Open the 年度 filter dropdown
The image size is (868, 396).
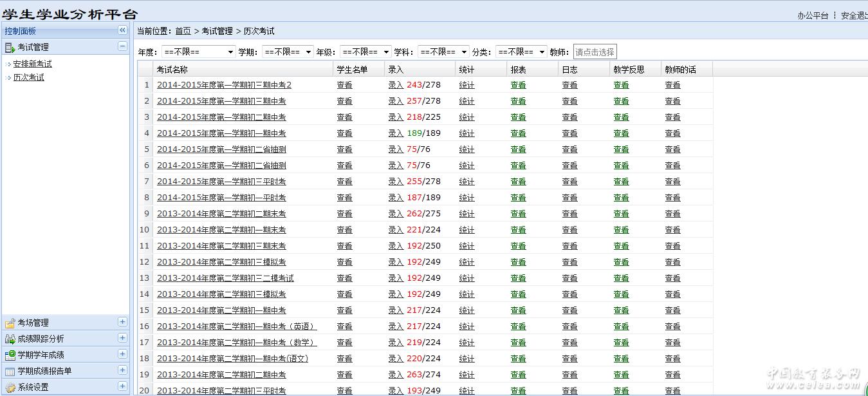[x=198, y=52]
